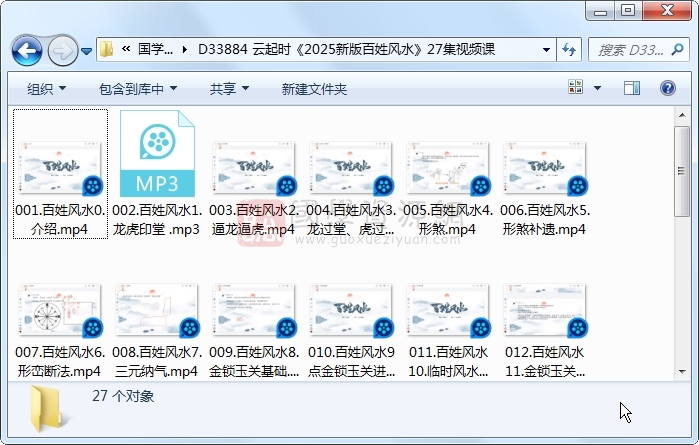
Task: Select the 004.百姓风水3.龙过堂 video thumbnail
Action: (x=351, y=169)
